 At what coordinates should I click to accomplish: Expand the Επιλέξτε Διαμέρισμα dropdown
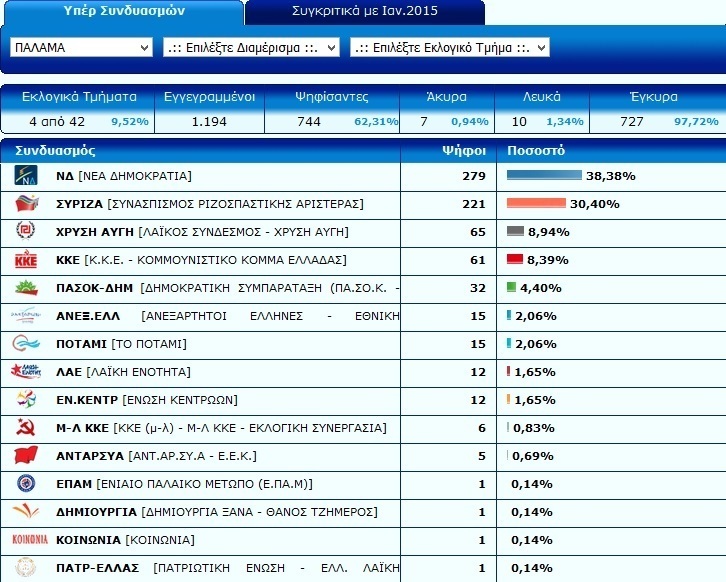click(x=251, y=48)
